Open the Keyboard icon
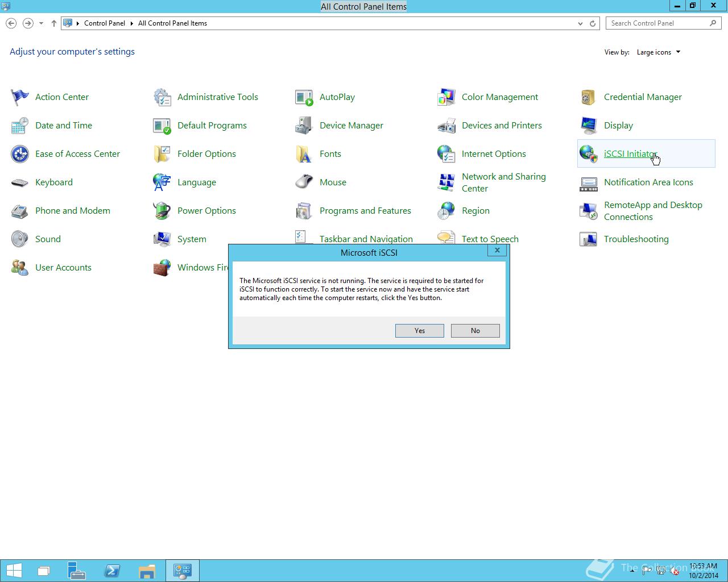The image size is (728, 582). click(20, 182)
